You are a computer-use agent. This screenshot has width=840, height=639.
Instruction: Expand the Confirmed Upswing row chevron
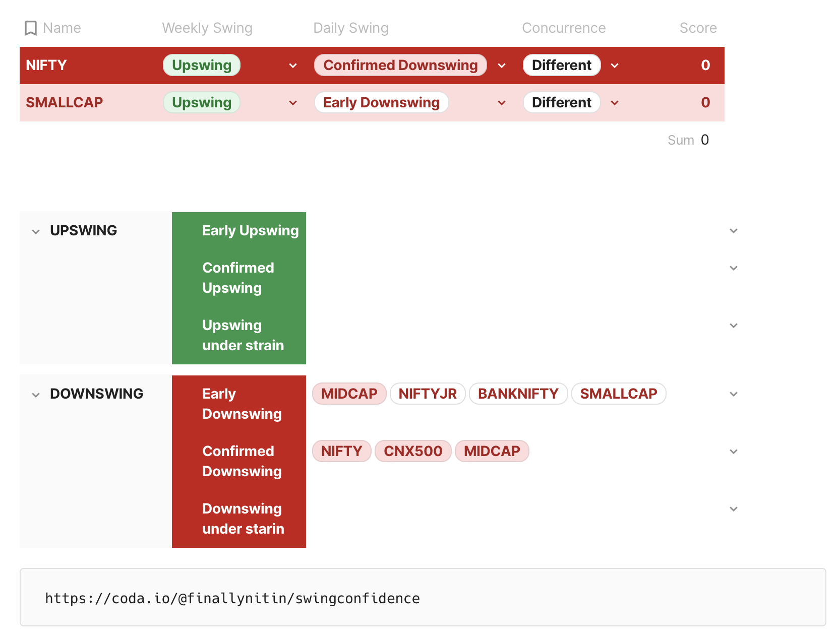pos(734,268)
